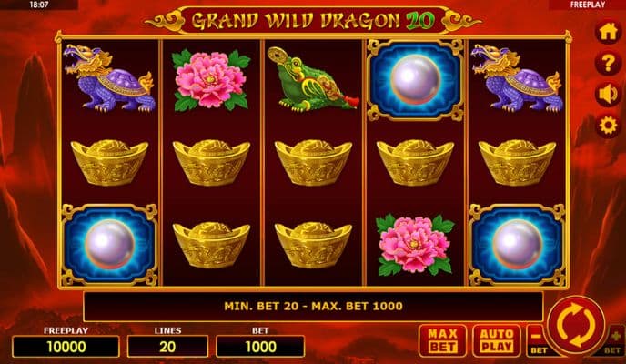Click the purple dragon turtle on the first reel
Image resolution: width=626 pixels, height=364 pixels.
pyautogui.click(x=109, y=78)
